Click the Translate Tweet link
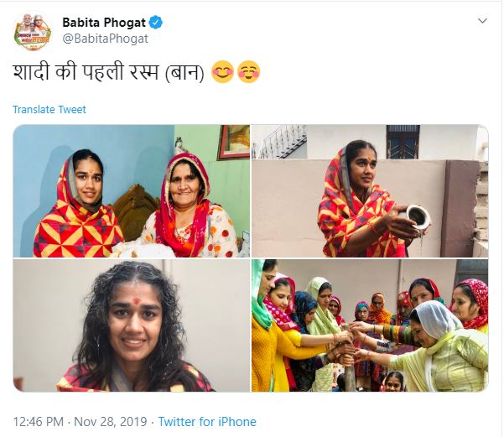504x437 pixels. tap(49, 110)
